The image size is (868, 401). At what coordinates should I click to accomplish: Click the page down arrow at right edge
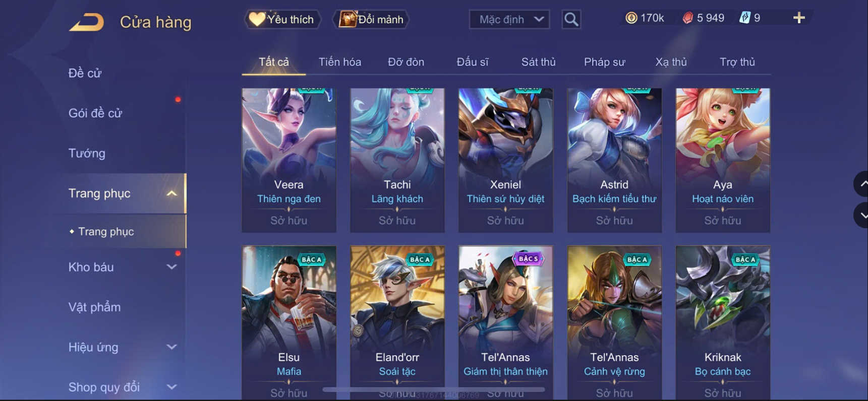coord(862,215)
